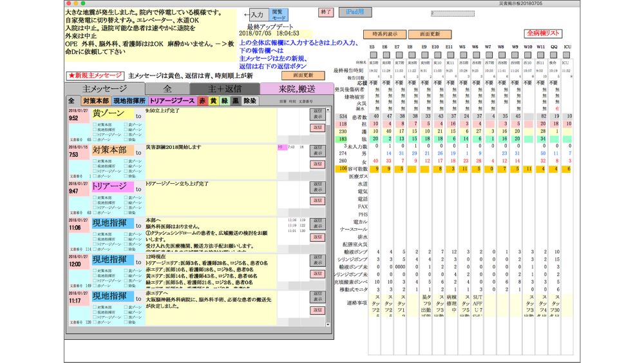
Task: Click the gray button under ward E7
Action: tap(399, 55)
